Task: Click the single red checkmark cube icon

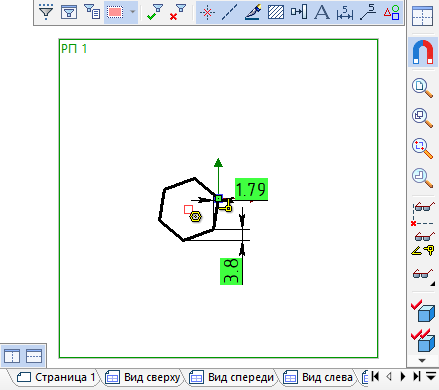Action: 423,310
